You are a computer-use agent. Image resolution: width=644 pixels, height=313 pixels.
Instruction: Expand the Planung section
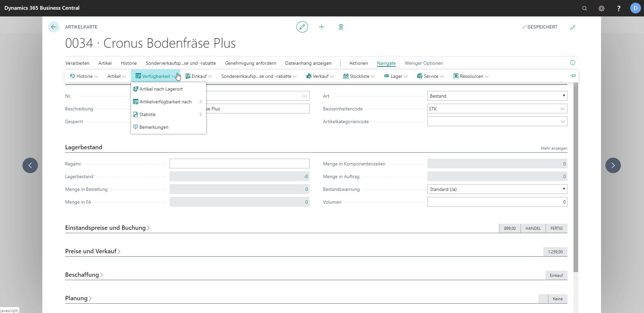click(x=78, y=298)
